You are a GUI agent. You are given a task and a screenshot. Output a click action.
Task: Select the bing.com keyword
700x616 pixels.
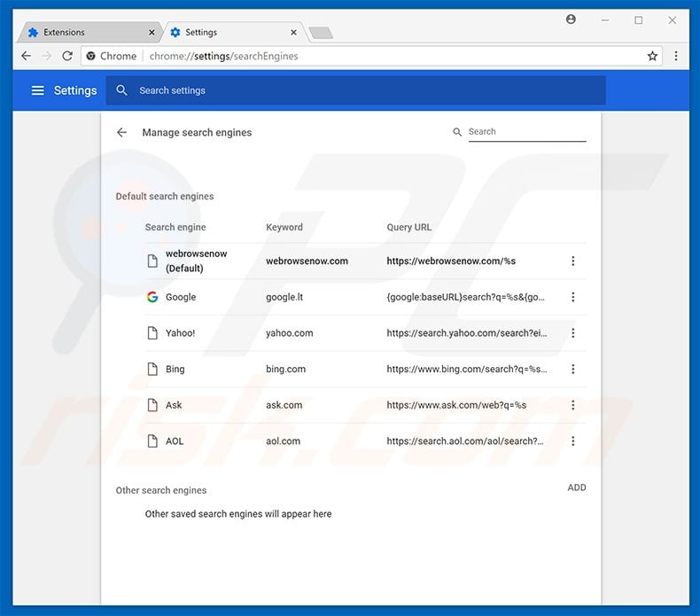pyautogui.click(x=285, y=369)
